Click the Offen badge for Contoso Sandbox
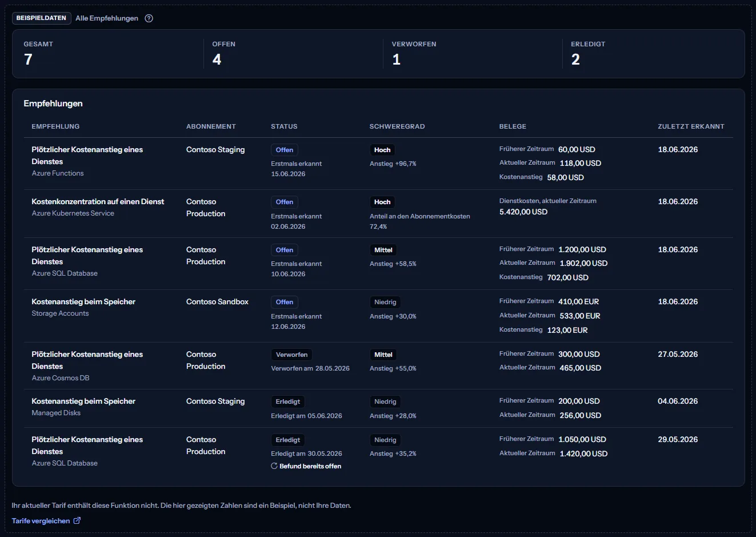The width and height of the screenshot is (756, 537). pyautogui.click(x=285, y=302)
